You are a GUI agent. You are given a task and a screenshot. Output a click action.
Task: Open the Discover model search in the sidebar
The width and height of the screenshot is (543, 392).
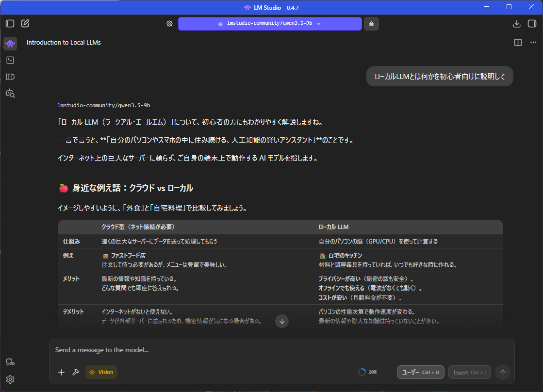[10, 94]
